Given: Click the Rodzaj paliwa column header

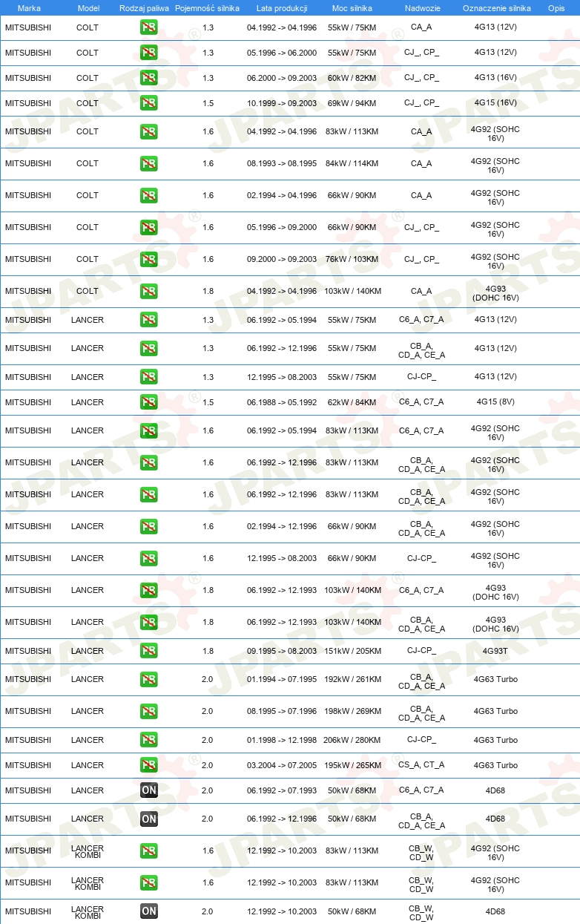Looking at the screenshot, I should pos(144,7).
